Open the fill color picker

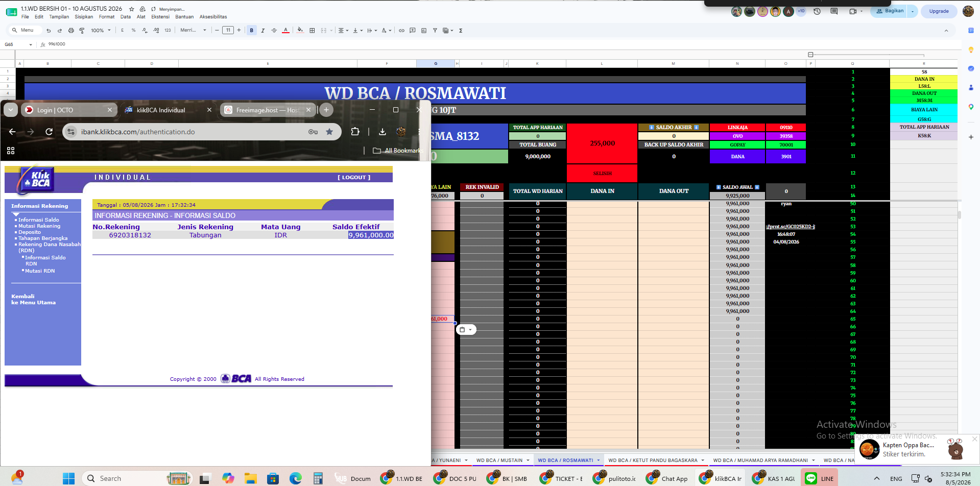click(300, 31)
